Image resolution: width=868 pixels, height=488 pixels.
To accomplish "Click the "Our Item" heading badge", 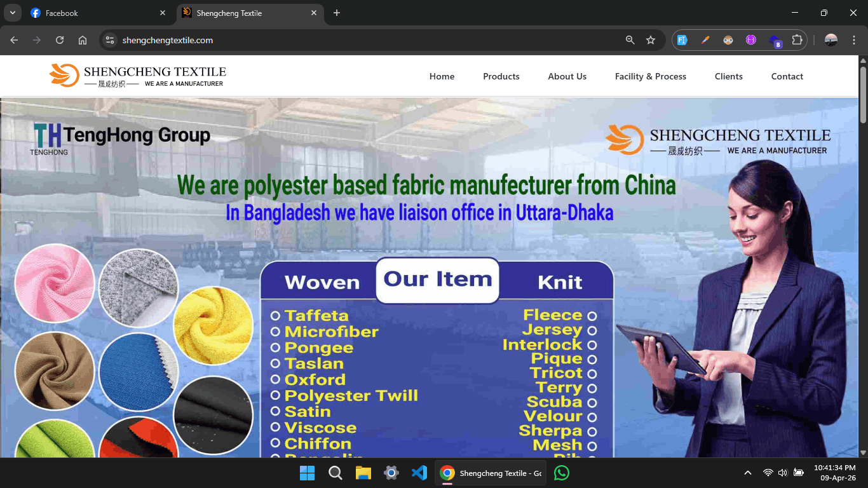I will (438, 280).
